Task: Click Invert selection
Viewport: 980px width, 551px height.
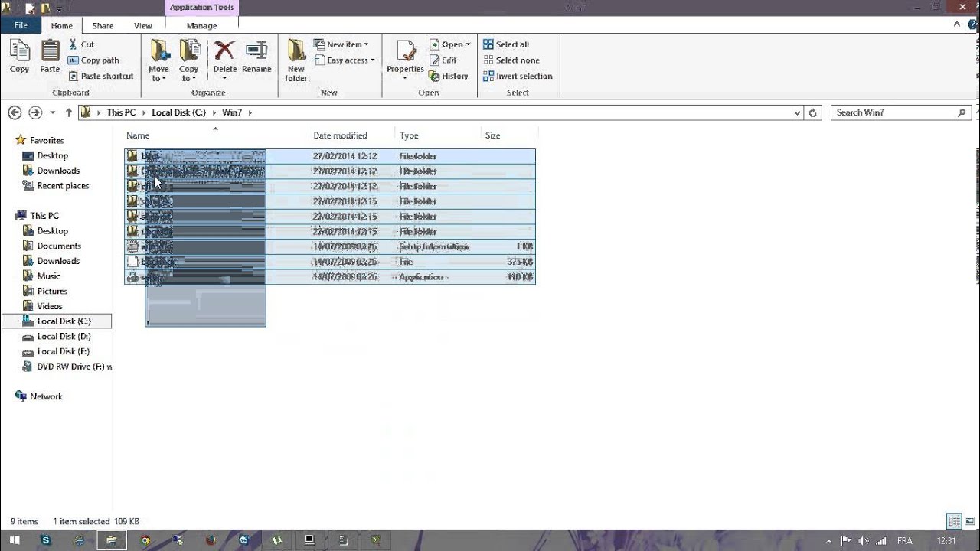Action: pyautogui.click(x=518, y=76)
